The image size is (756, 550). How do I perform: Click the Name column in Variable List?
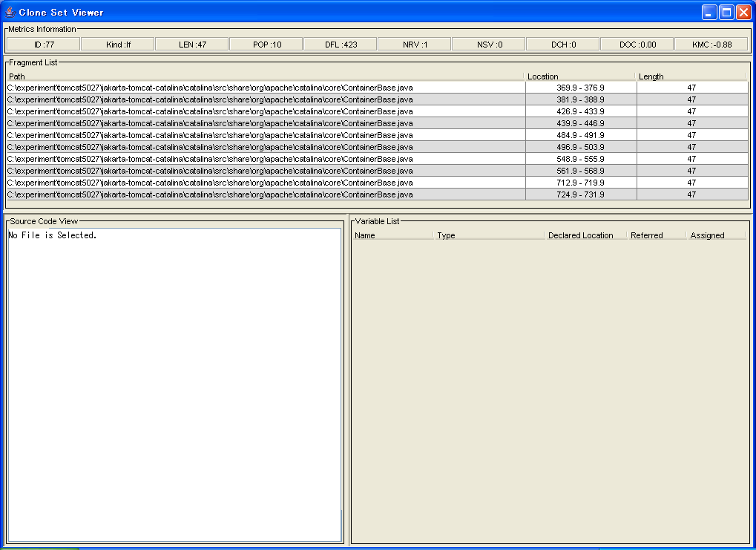coord(392,235)
